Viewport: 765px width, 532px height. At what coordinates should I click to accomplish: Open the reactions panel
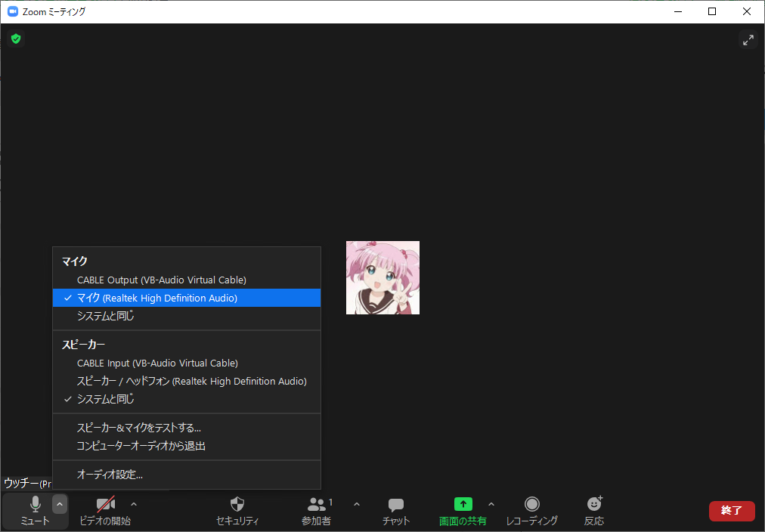[x=594, y=510]
